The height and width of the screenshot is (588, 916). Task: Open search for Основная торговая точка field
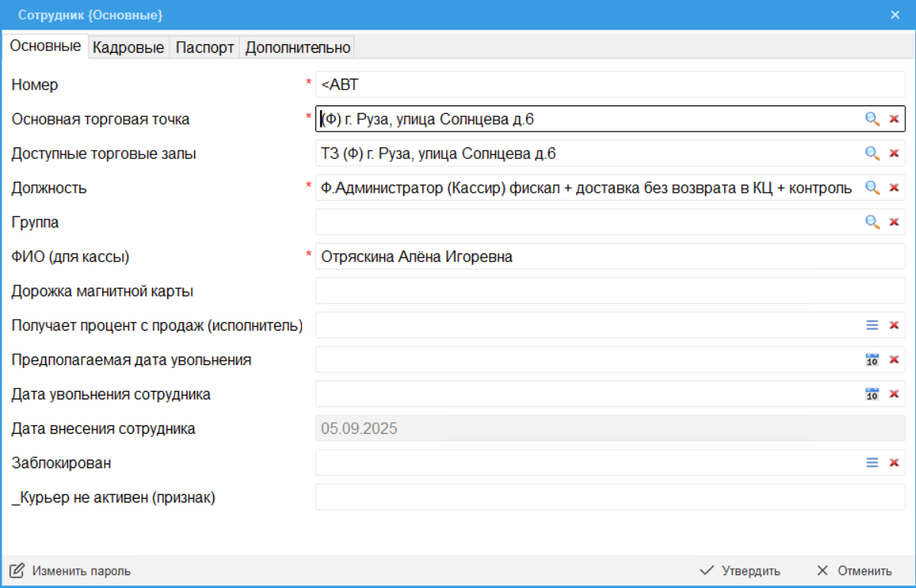(x=872, y=119)
